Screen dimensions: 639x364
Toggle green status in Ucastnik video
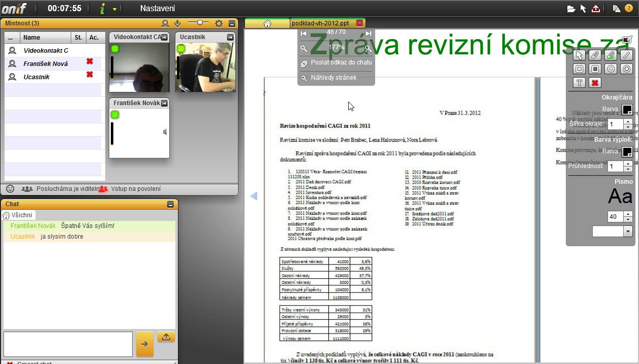(180, 49)
